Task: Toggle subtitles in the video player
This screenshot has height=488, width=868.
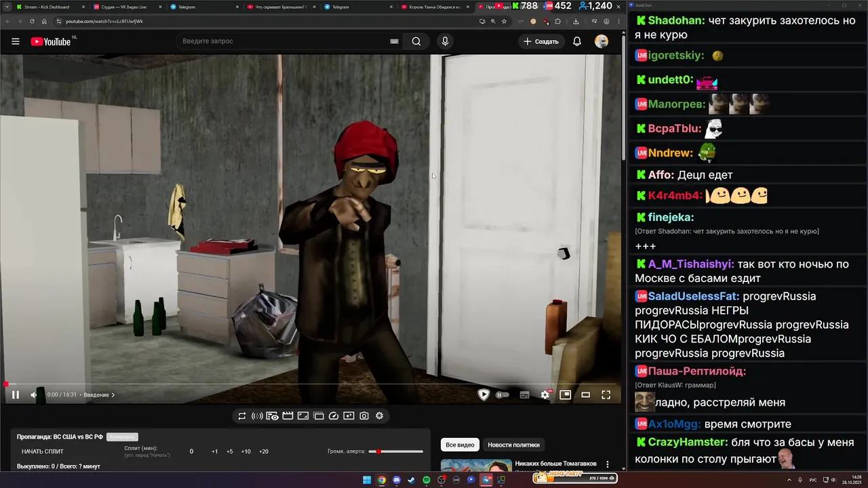Action: [524, 395]
